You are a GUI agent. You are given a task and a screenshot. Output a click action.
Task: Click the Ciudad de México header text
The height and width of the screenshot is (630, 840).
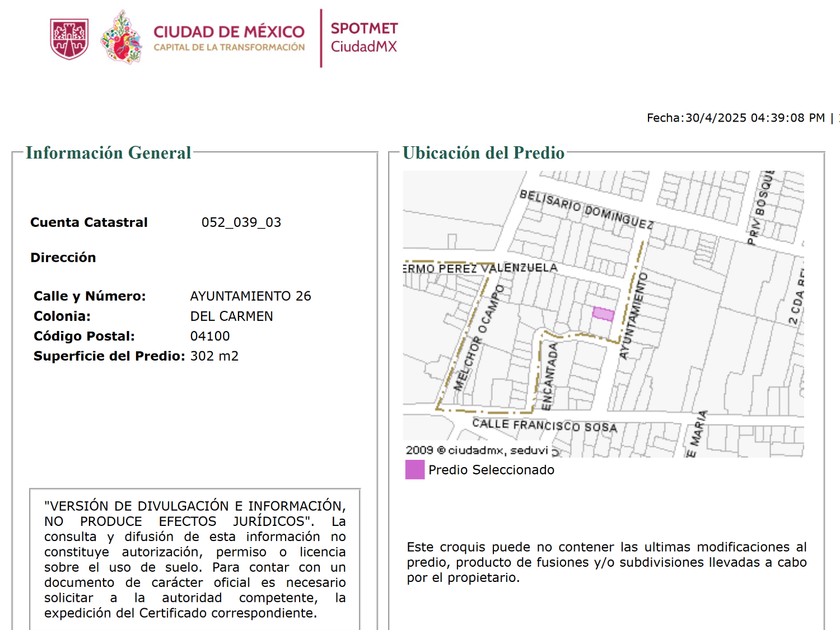click(x=229, y=32)
